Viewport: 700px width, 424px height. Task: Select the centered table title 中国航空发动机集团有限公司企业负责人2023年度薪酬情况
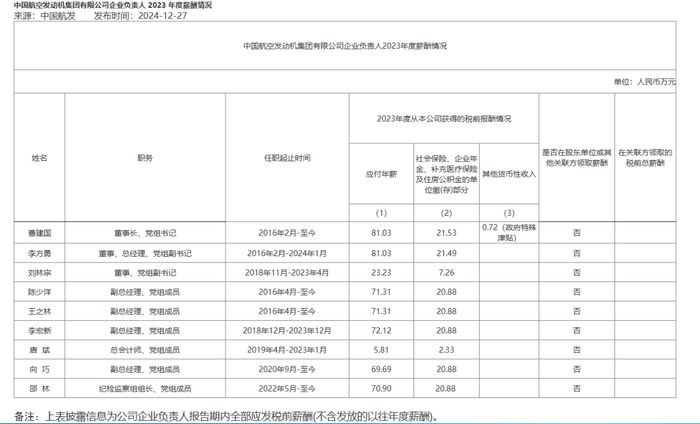pyautogui.click(x=345, y=46)
